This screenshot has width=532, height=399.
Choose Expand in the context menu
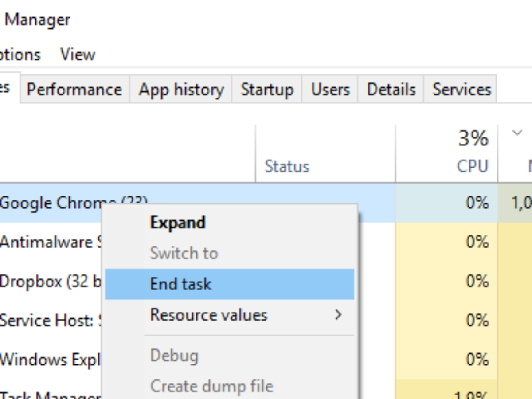230,222
